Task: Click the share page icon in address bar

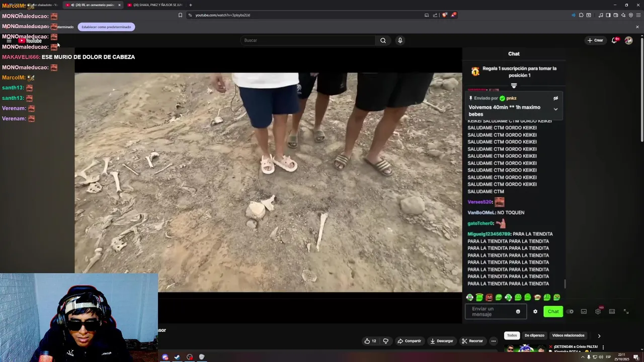Action: click(x=435, y=15)
